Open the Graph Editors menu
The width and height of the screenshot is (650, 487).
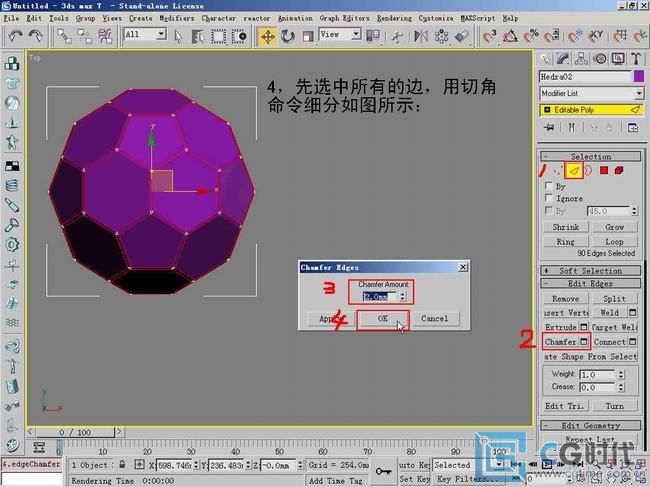(x=344, y=18)
